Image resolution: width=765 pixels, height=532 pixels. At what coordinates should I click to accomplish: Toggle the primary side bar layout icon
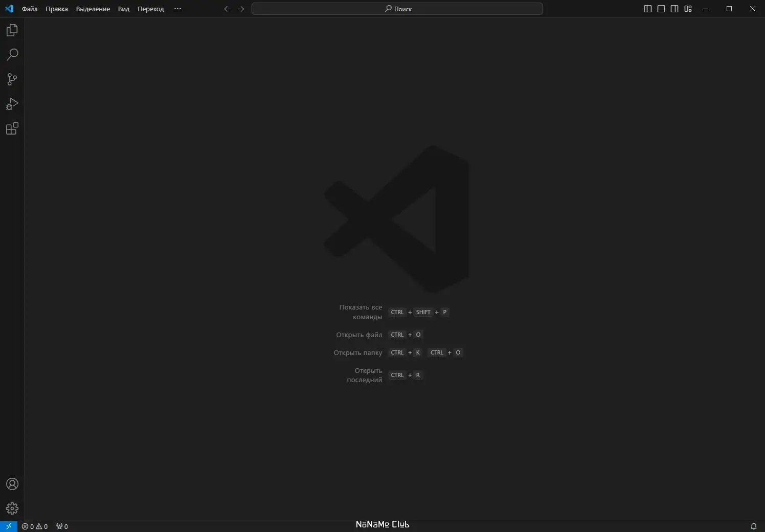(648, 9)
